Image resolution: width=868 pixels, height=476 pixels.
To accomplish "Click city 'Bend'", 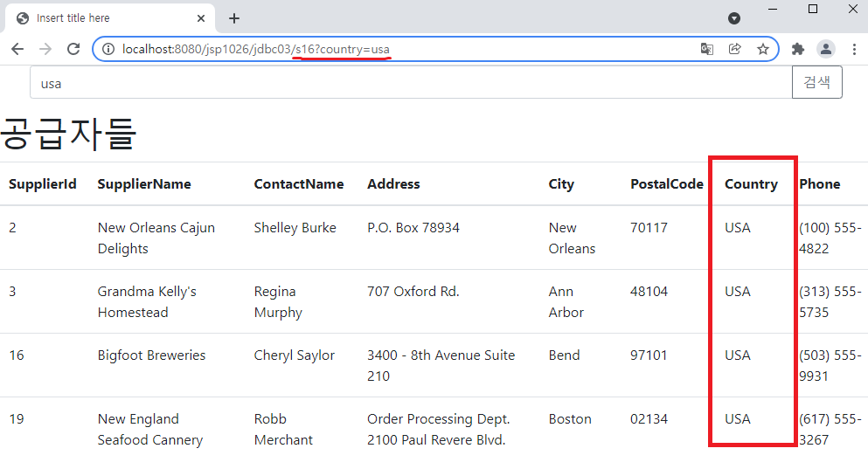I will (564, 355).
